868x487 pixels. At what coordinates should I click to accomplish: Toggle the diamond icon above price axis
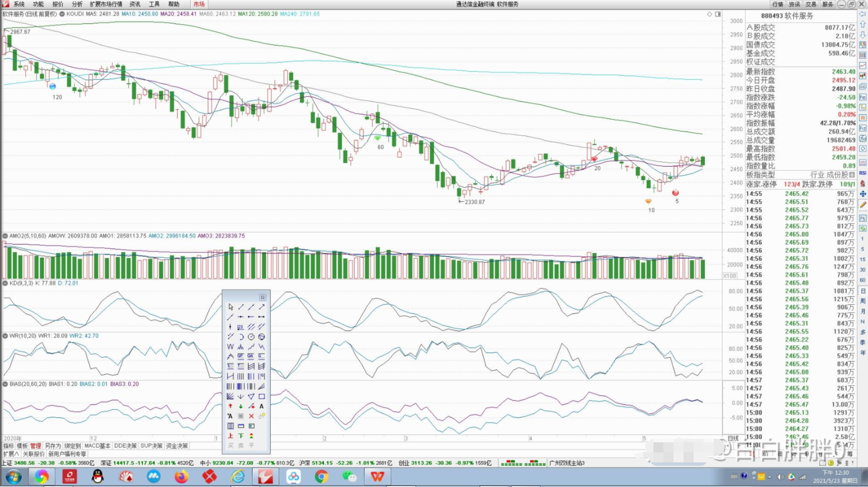tap(710, 14)
